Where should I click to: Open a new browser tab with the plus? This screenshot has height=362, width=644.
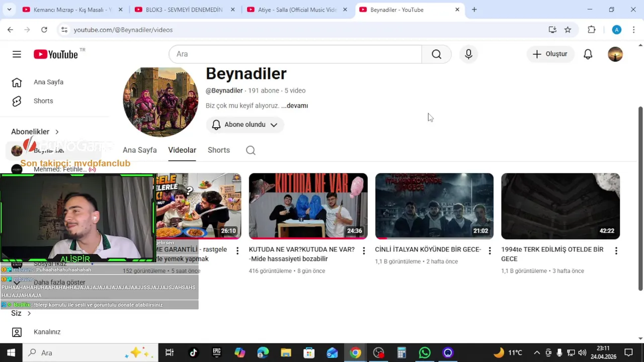[x=474, y=10]
